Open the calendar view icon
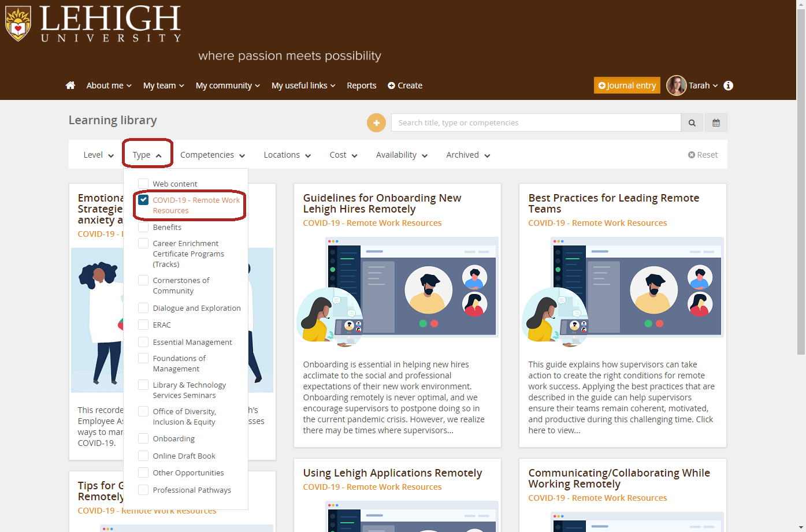Screen dimensions: 806x532 pos(716,122)
